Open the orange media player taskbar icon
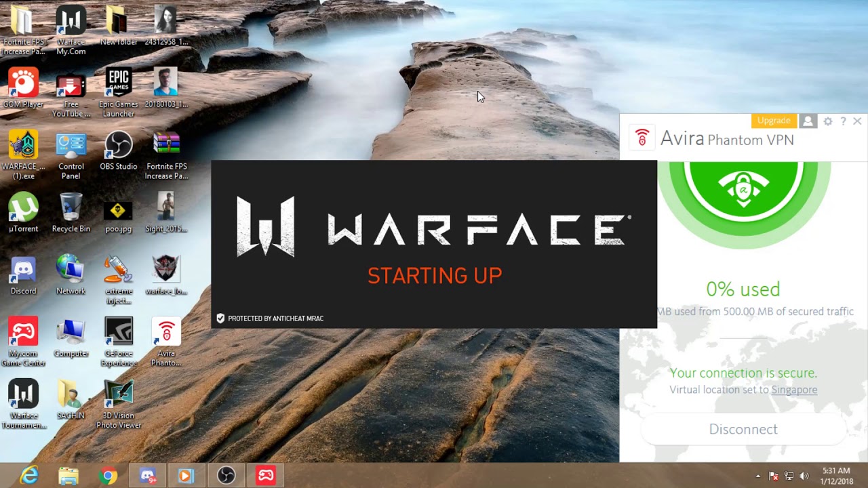868x488 pixels. pyautogui.click(x=185, y=476)
